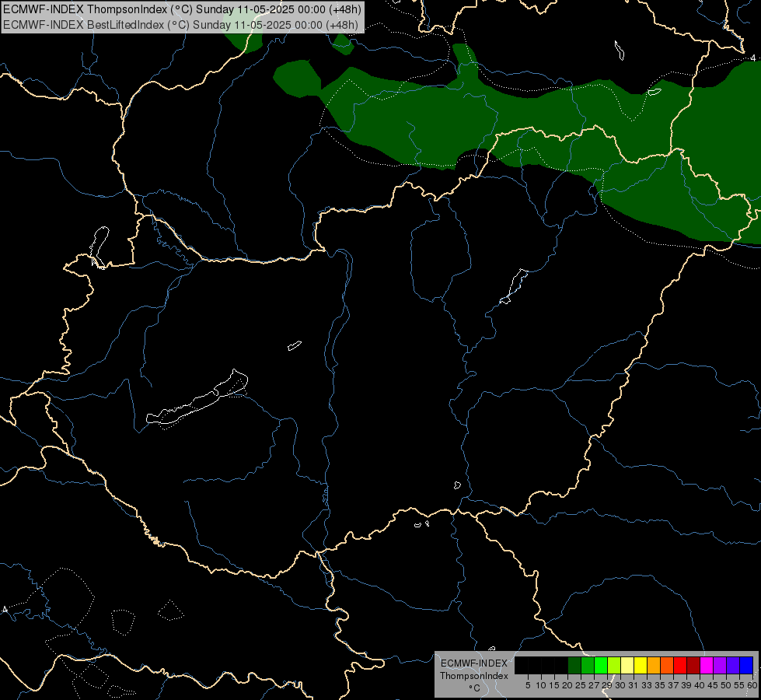Click legend tick value 37
Screen dimensions: 761x700
tap(673, 685)
